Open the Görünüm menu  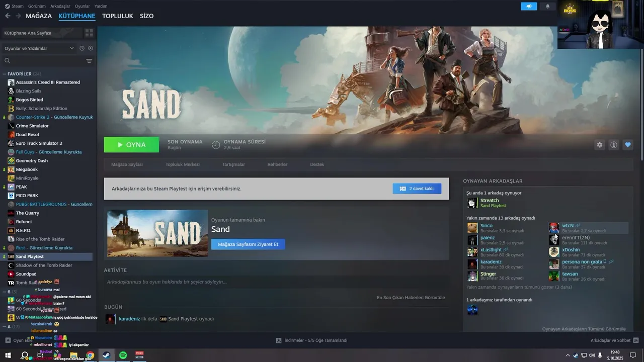(x=37, y=6)
